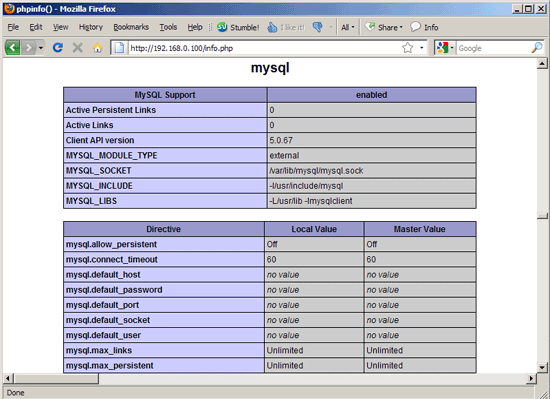Click the '-L/usr/lib -lmysqlclient' value

point(311,201)
